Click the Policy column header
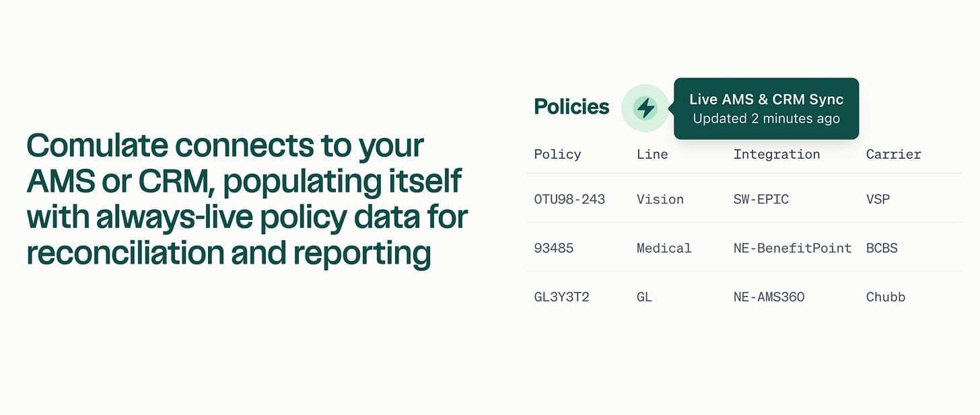The height and width of the screenshot is (415, 980). point(557,154)
